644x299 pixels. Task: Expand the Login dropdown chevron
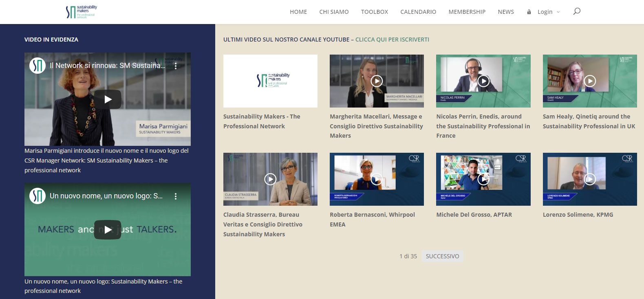point(558,12)
